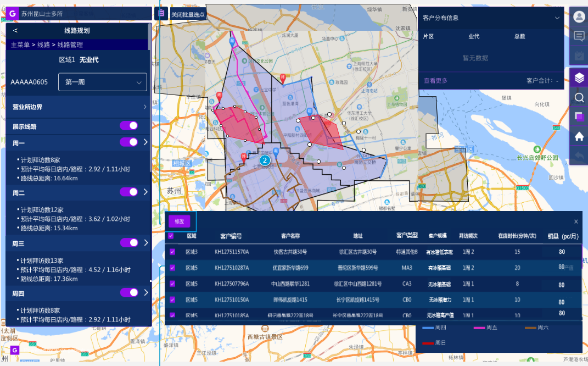The image size is (588, 366).
Task: Expand 周二 details chevron
Action: pyautogui.click(x=145, y=192)
